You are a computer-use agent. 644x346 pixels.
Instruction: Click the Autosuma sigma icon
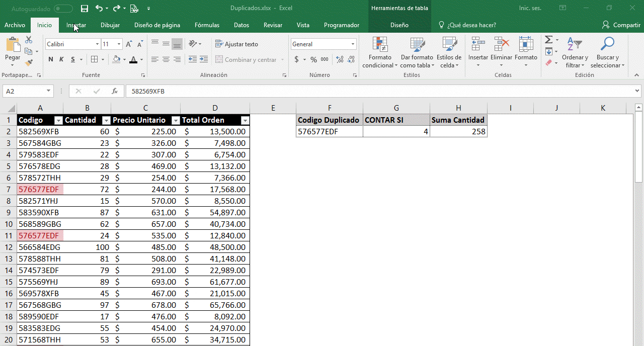[x=549, y=40]
